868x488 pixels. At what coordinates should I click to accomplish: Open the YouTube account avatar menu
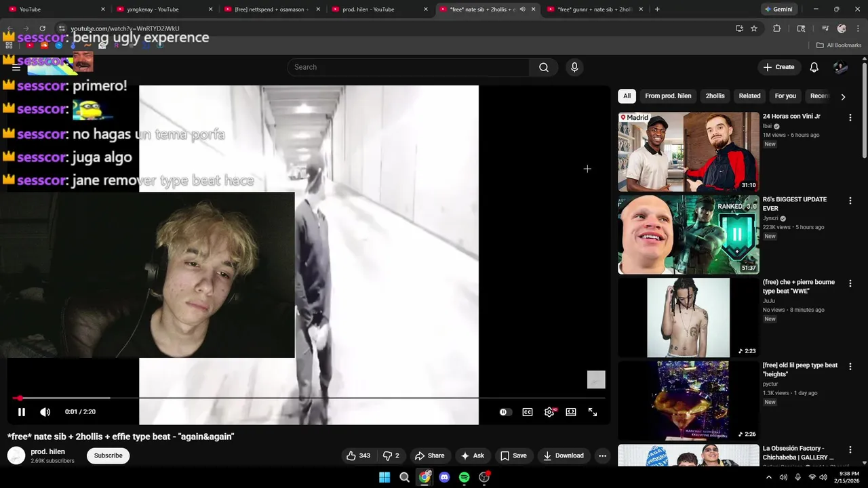pos(840,67)
